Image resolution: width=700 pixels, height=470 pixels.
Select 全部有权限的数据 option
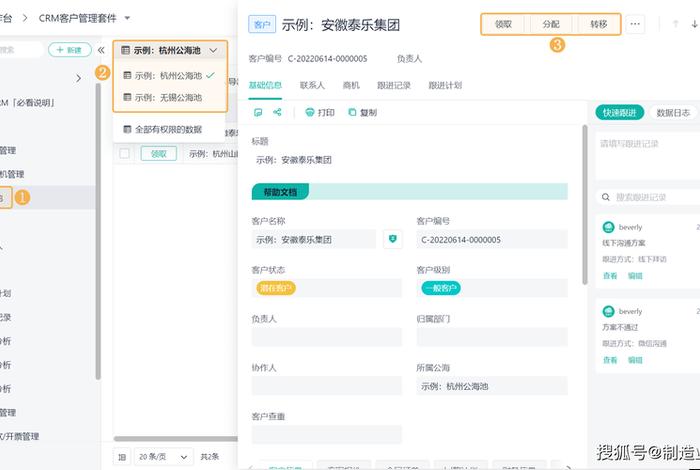(x=169, y=129)
